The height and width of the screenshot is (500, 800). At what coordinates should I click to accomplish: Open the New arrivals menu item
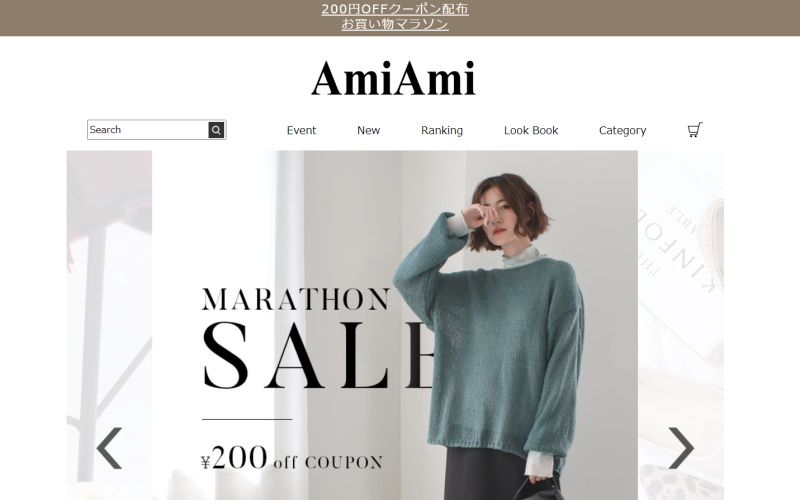[368, 131]
